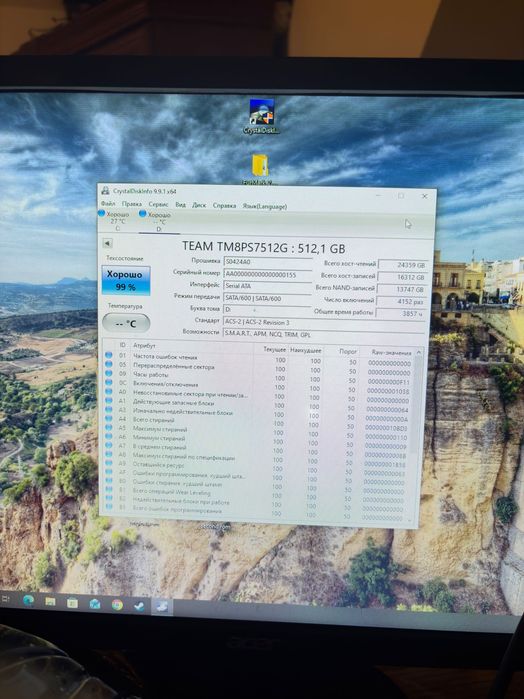Open the CrystalDiskInfo desktop shortcut icon
This screenshot has height=699, width=524.
tap(261, 116)
